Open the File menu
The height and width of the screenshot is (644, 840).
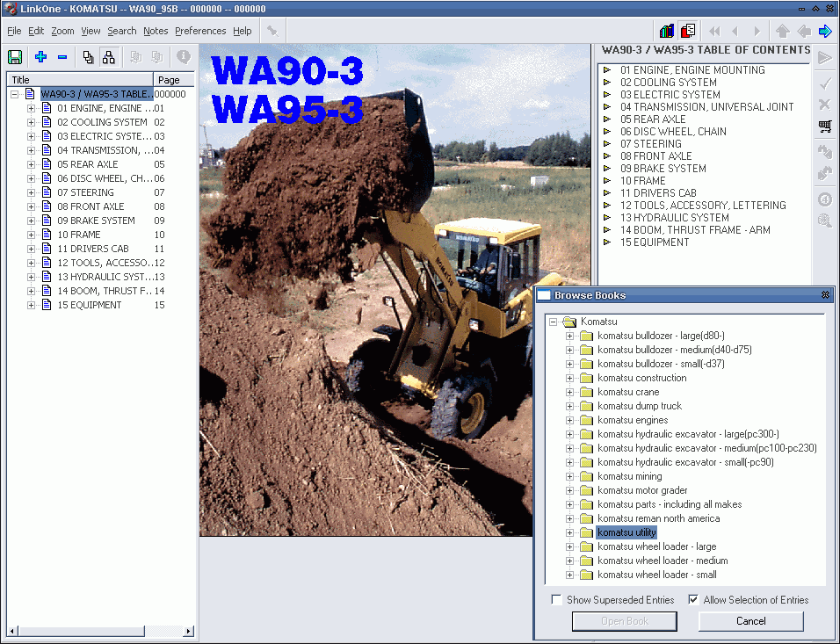(14, 31)
